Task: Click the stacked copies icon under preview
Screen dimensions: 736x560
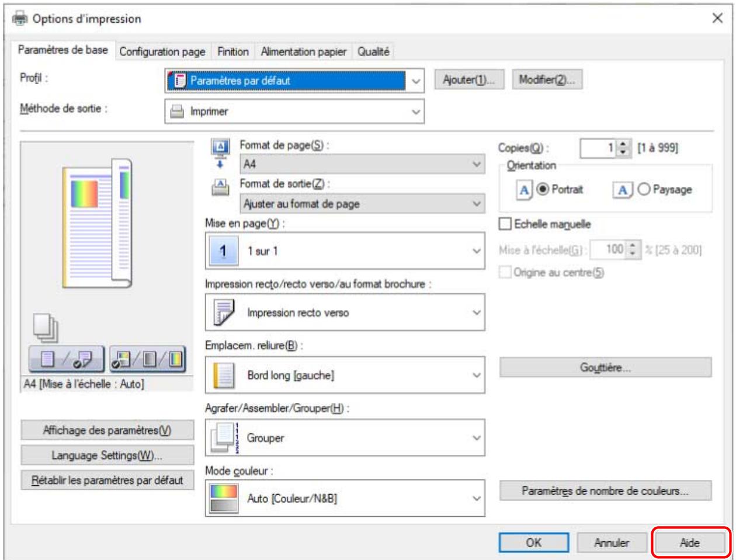Action: point(46,328)
